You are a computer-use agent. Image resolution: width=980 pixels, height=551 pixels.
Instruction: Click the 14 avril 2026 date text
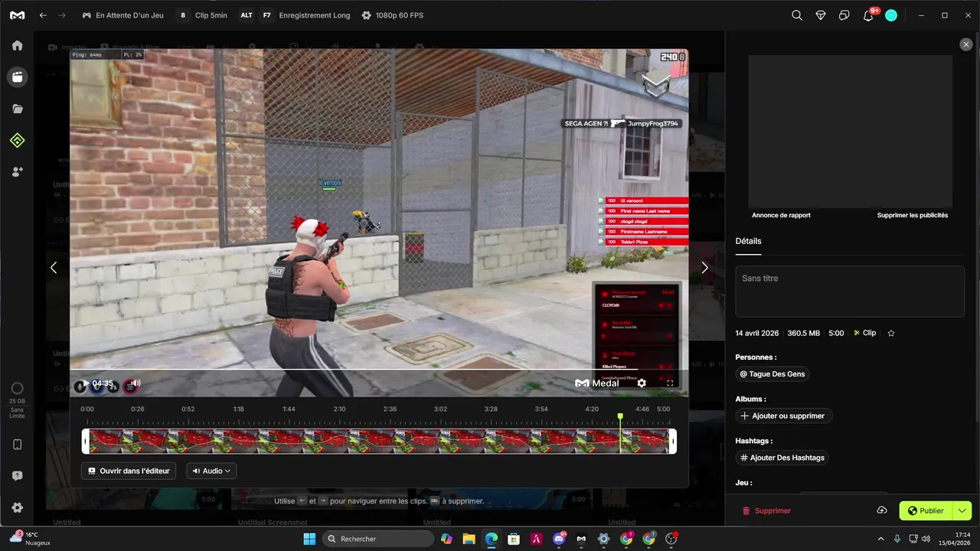pos(757,333)
